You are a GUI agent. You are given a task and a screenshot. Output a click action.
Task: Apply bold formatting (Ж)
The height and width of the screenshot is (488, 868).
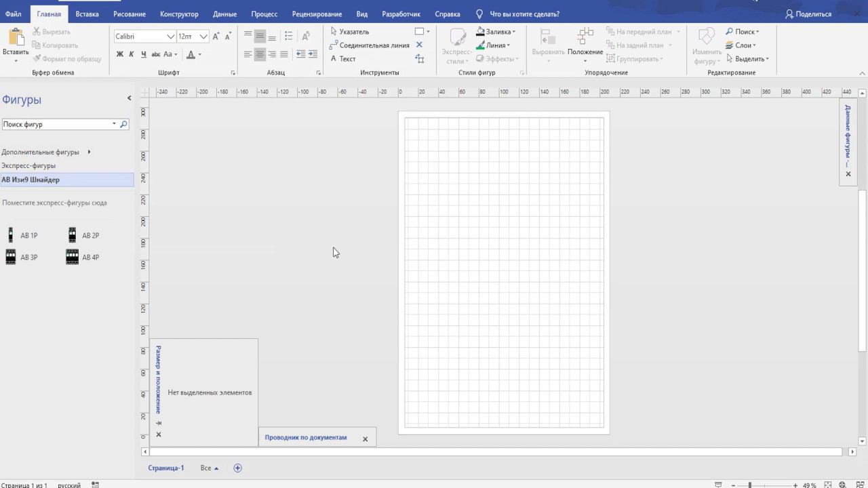120,54
